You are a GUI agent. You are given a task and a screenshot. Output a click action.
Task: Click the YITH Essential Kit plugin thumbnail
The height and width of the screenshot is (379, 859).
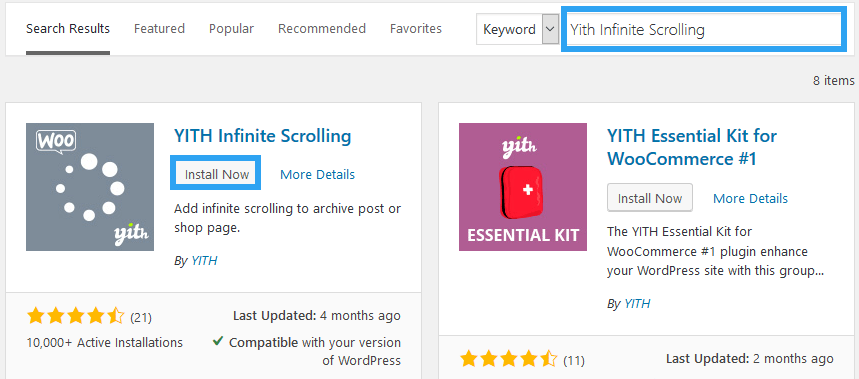click(523, 187)
